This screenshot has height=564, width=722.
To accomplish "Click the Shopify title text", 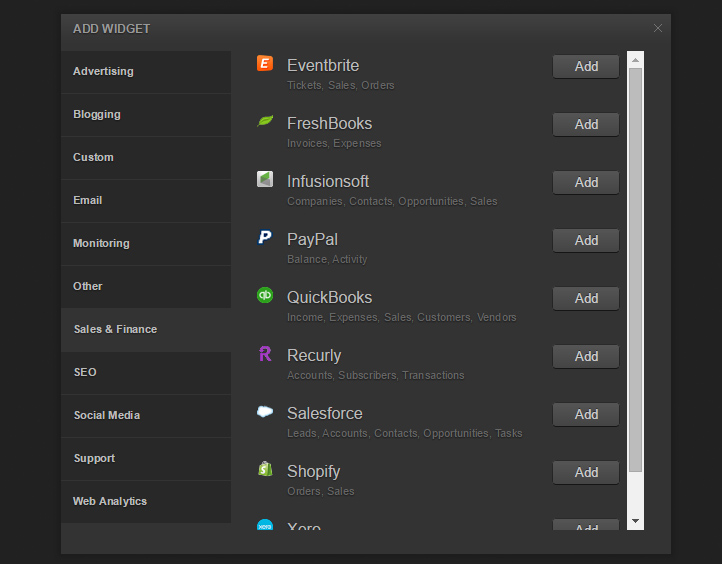I will tap(314, 472).
